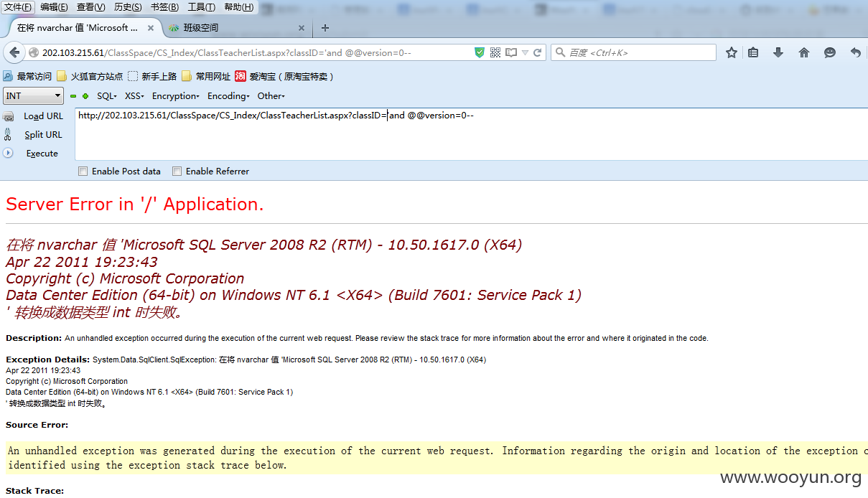Open the 最常访问 bookmark
Viewport: 868px width, 498px height.
(x=27, y=76)
